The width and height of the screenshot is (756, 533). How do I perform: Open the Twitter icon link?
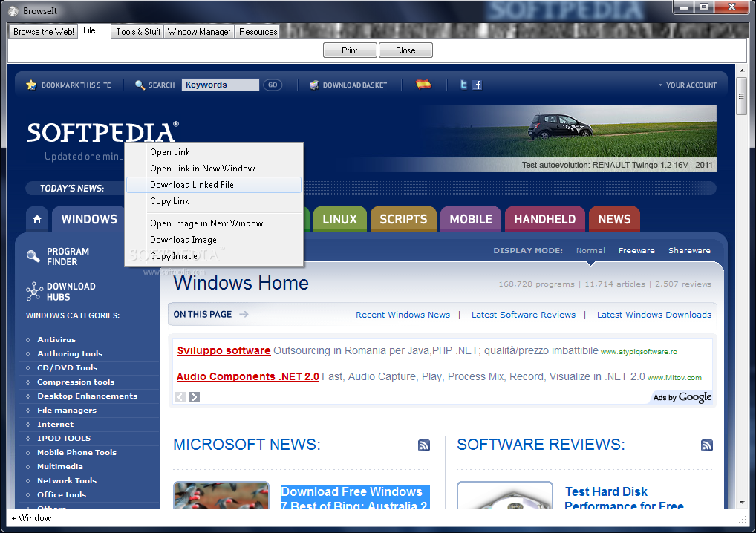[463, 85]
